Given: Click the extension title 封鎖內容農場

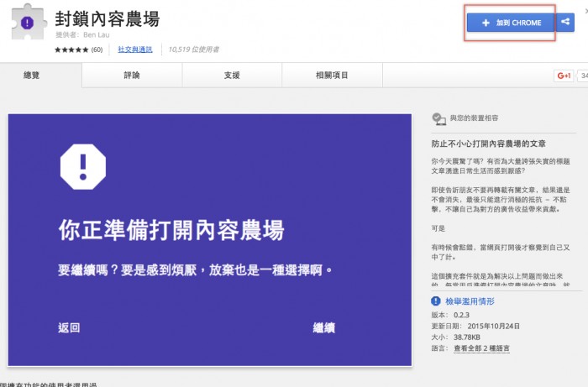Looking at the screenshot, I should click(108, 18).
